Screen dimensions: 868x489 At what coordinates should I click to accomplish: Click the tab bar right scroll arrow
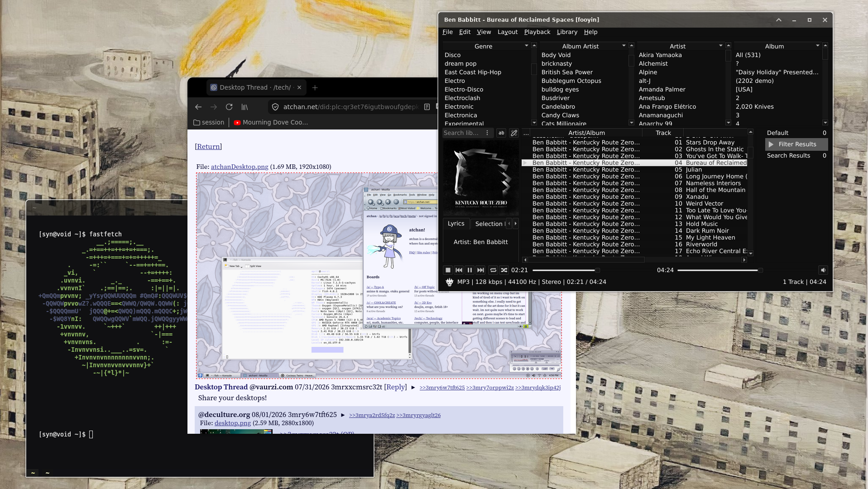(x=515, y=224)
